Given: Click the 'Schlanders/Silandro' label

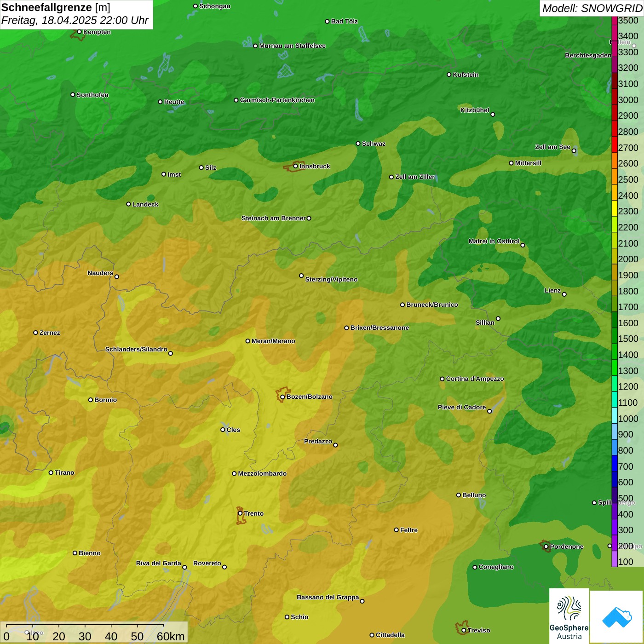Looking at the screenshot, I should coord(136,349).
